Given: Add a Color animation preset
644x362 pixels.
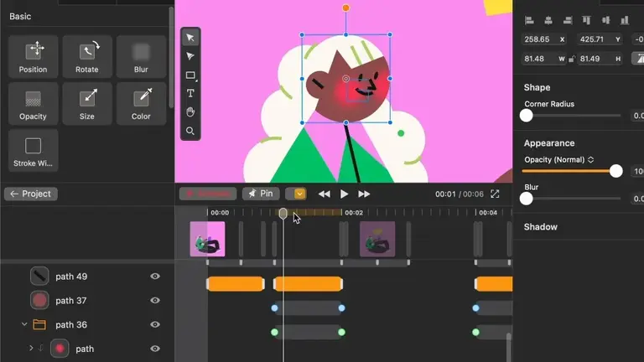Looking at the screenshot, I should point(141,103).
